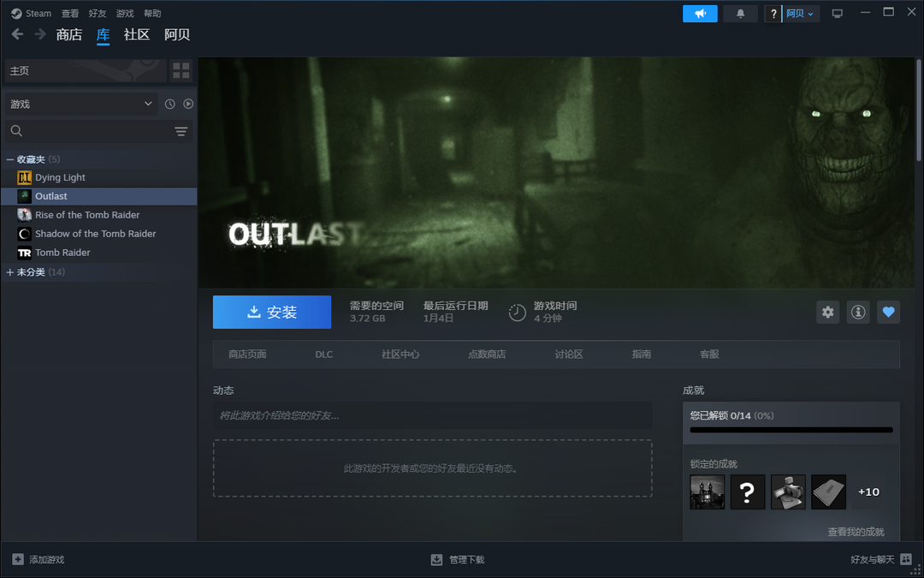
Task: Open Outlast game settings gear
Action: coord(827,312)
